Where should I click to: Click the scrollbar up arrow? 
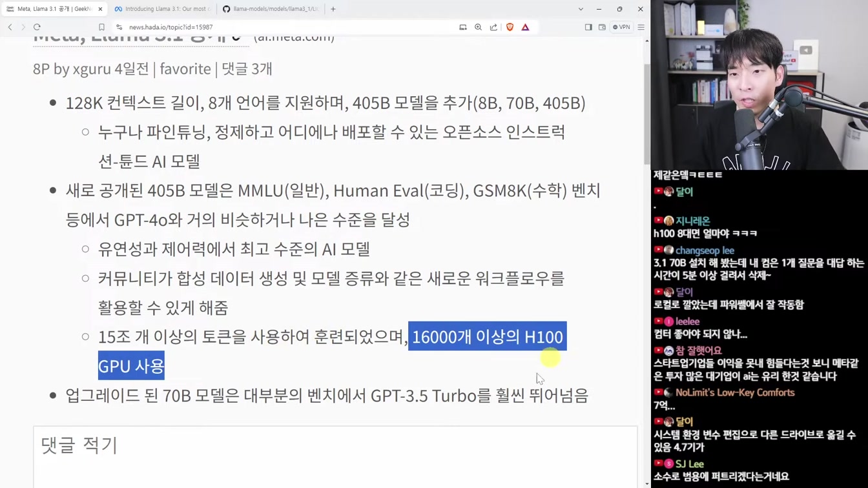[x=647, y=41]
